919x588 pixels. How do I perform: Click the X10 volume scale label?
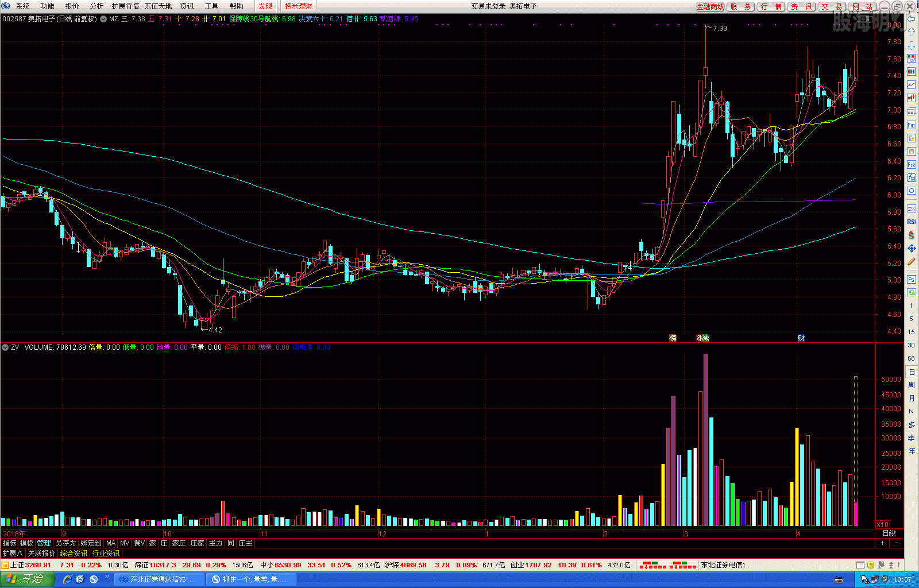(x=882, y=525)
